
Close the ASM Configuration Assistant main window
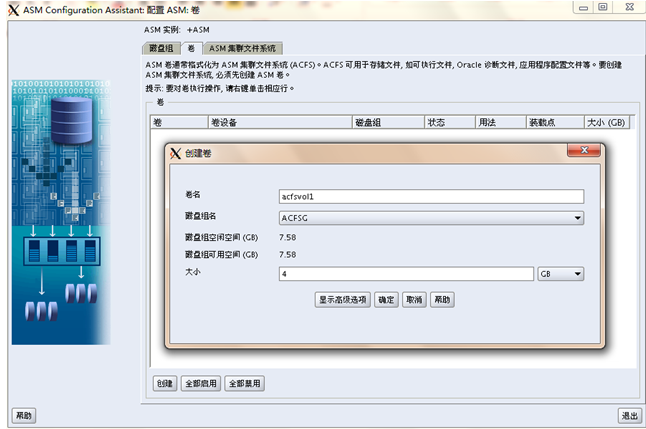pos(629,7)
